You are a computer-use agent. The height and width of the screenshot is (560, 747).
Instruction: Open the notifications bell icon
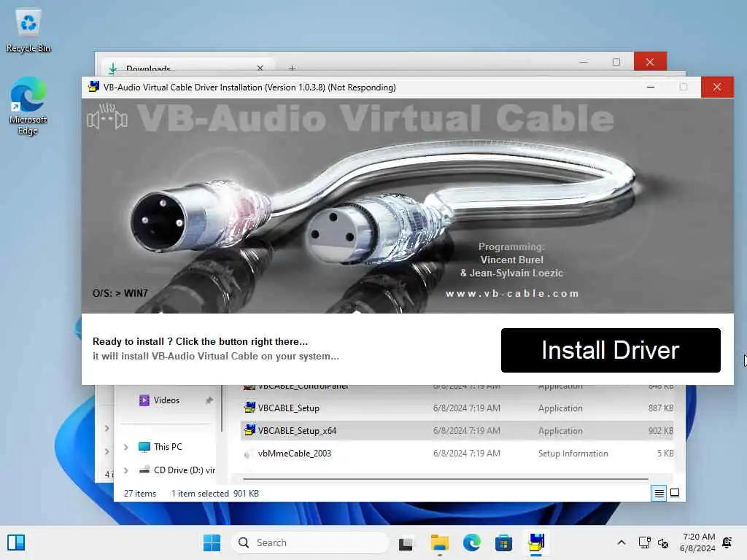pyautogui.click(x=727, y=542)
